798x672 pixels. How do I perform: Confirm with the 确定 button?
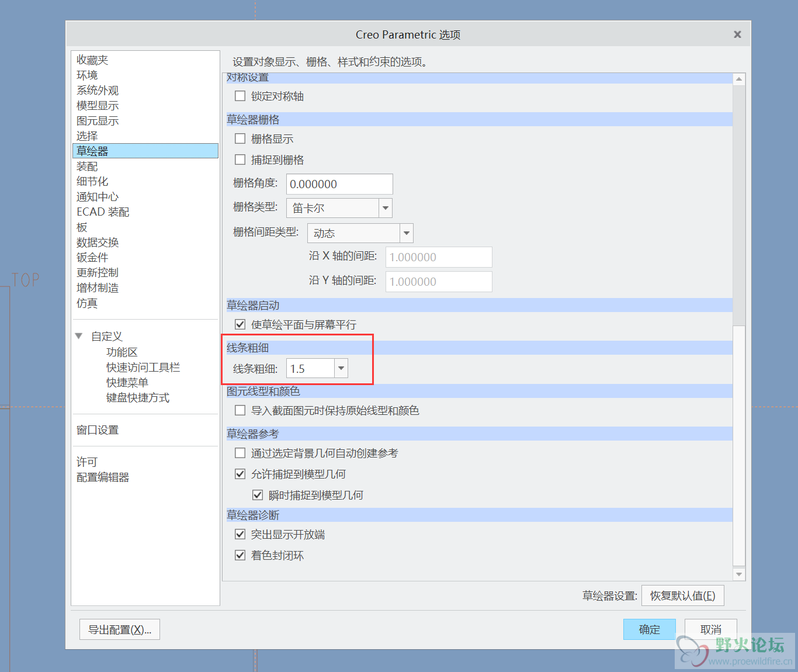(650, 629)
